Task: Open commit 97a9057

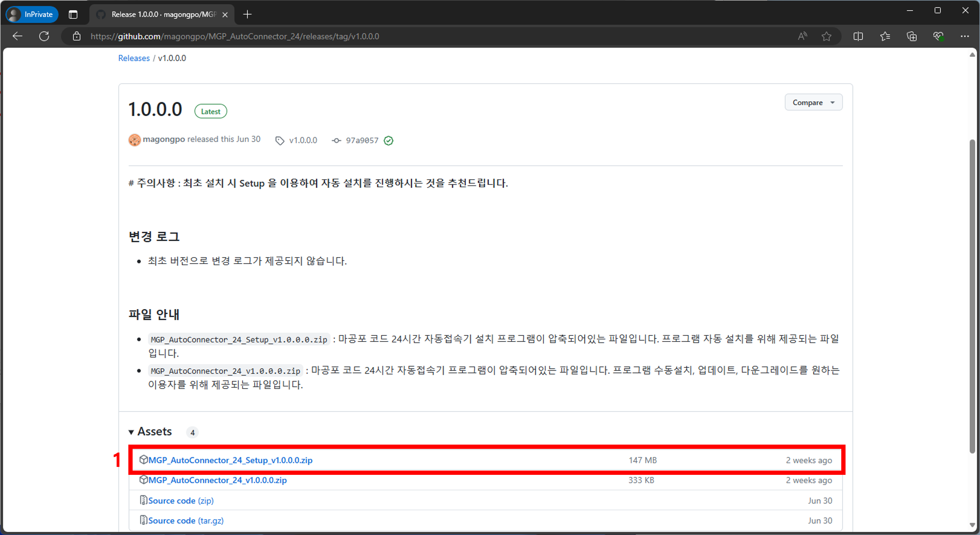Action: pyautogui.click(x=362, y=140)
